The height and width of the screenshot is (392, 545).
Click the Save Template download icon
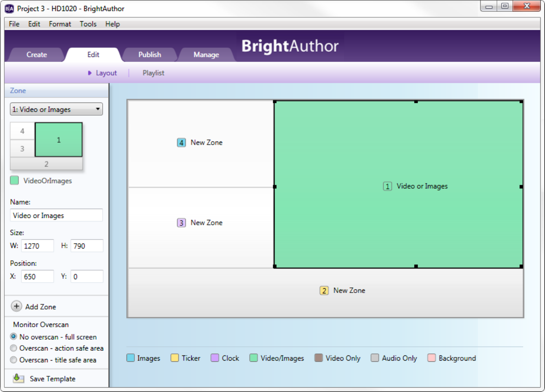pos(18,378)
